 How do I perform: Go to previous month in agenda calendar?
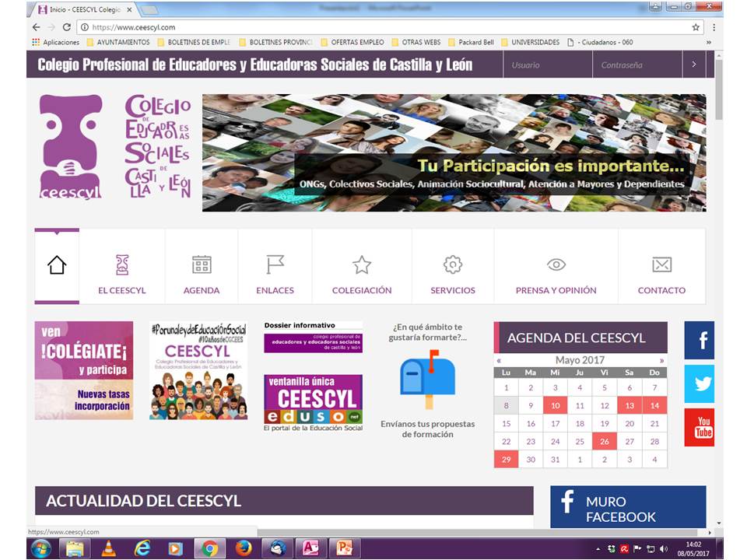coord(499,360)
